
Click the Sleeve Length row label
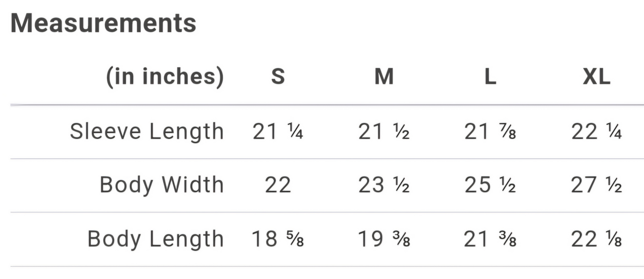pos(147,132)
